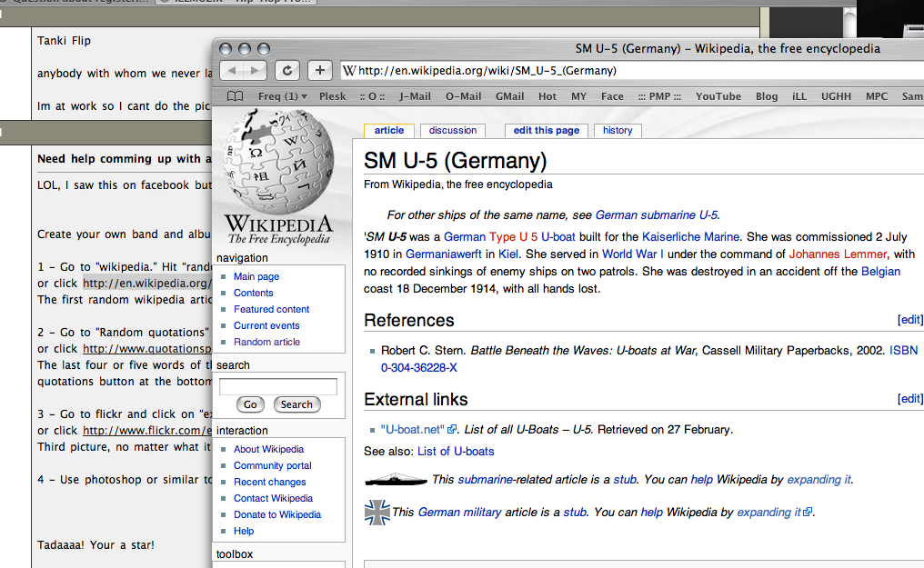Follow the Kiel link

508,254
